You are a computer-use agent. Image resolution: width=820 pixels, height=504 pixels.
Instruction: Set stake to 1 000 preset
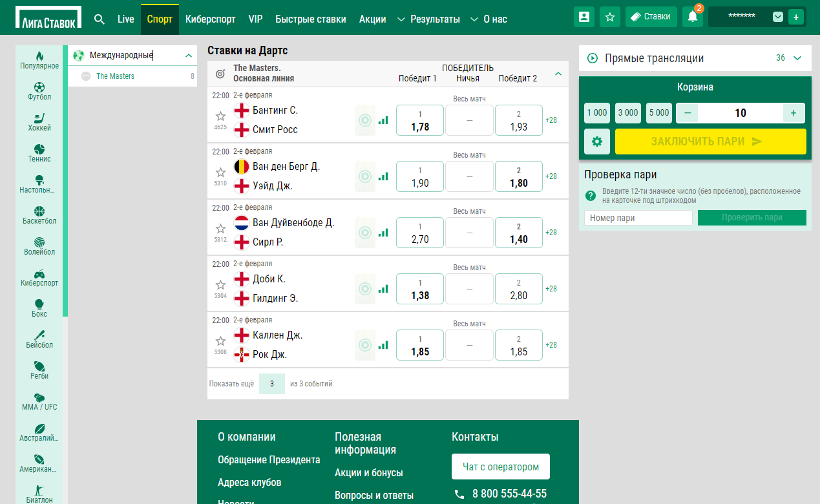(597, 113)
